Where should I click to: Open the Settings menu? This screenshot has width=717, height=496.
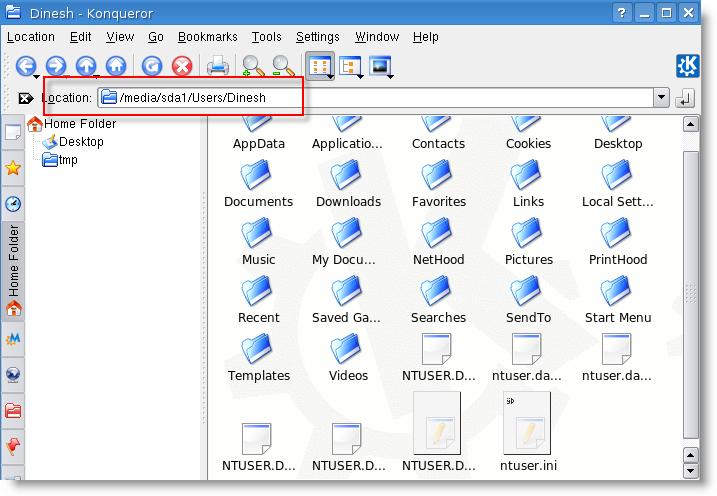click(318, 37)
